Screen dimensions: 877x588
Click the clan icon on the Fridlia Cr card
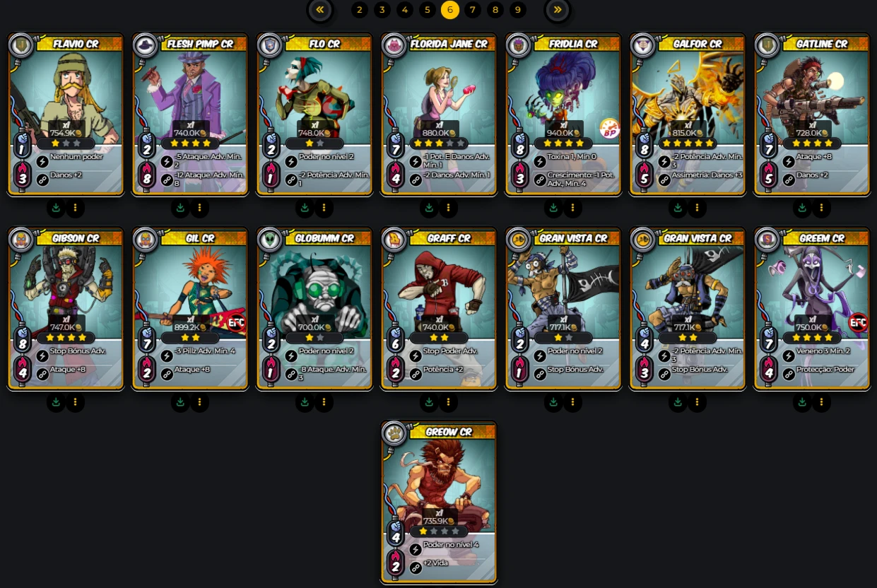519,46
